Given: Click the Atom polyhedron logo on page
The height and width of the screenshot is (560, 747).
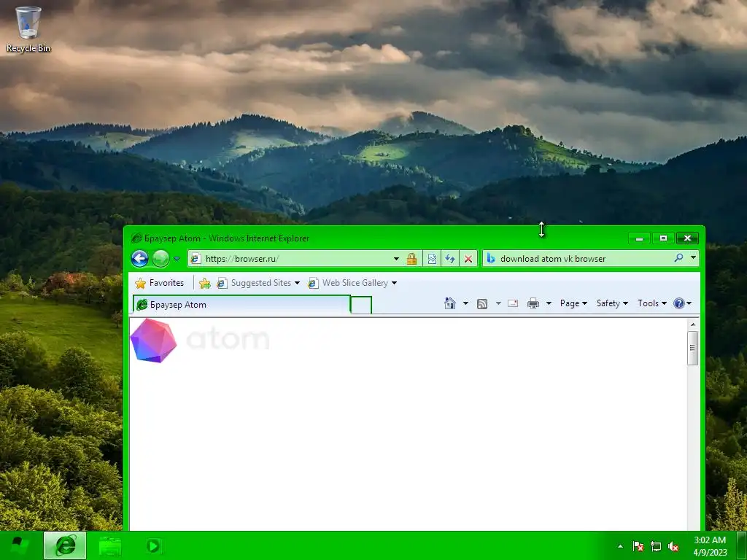Looking at the screenshot, I should click(x=153, y=341).
